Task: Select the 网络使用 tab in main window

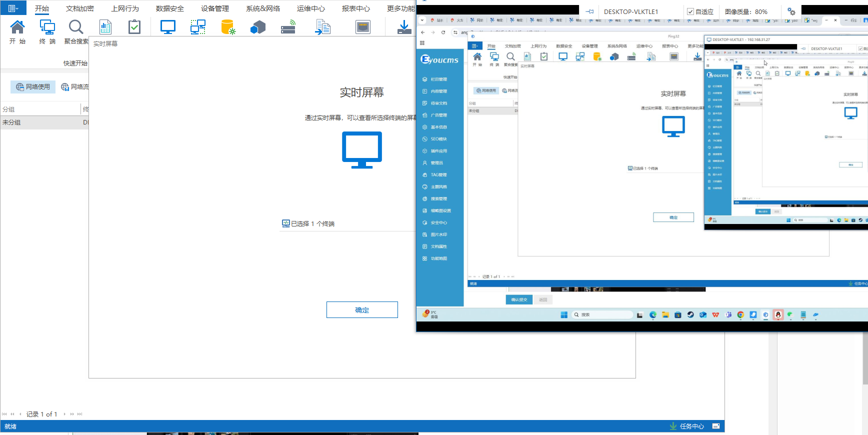Action: point(33,87)
